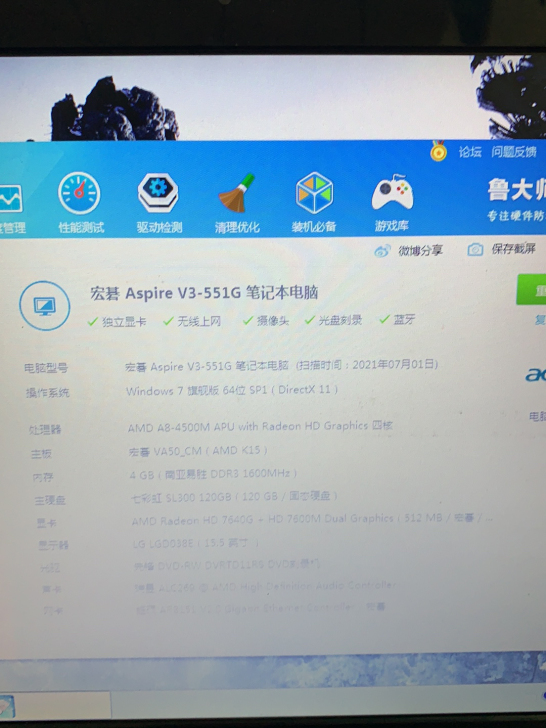This screenshot has width=546, height=728.
Task: Click the 扫描时间 2021年07月01日 text
Action: tap(367, 364)
